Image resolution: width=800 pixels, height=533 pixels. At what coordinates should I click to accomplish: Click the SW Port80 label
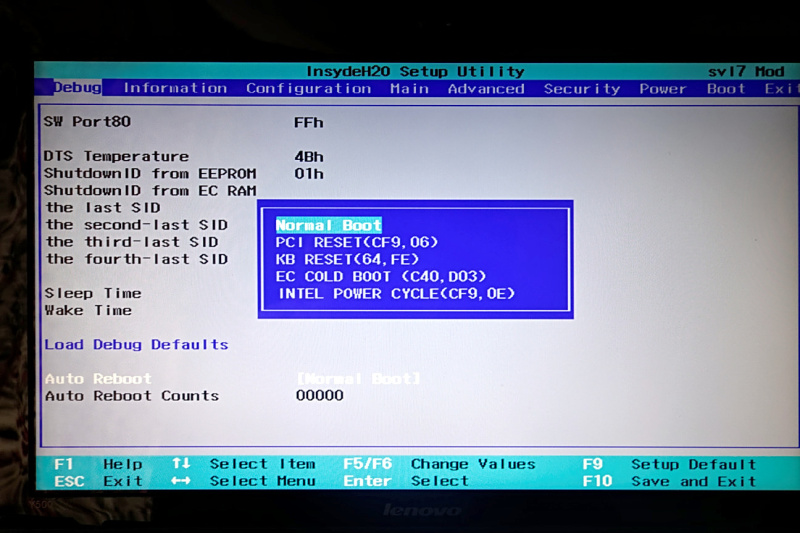point(87,122)
